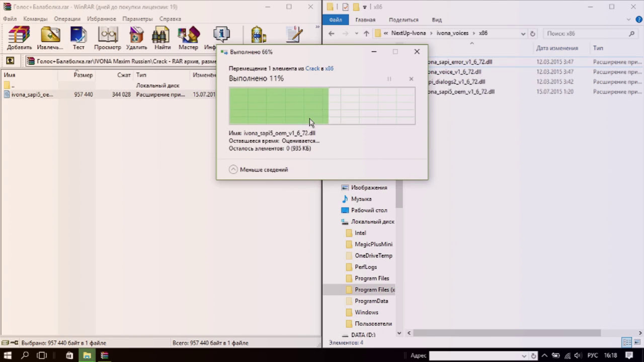Minimize the Выполнено 66% progress dialog

374,51
